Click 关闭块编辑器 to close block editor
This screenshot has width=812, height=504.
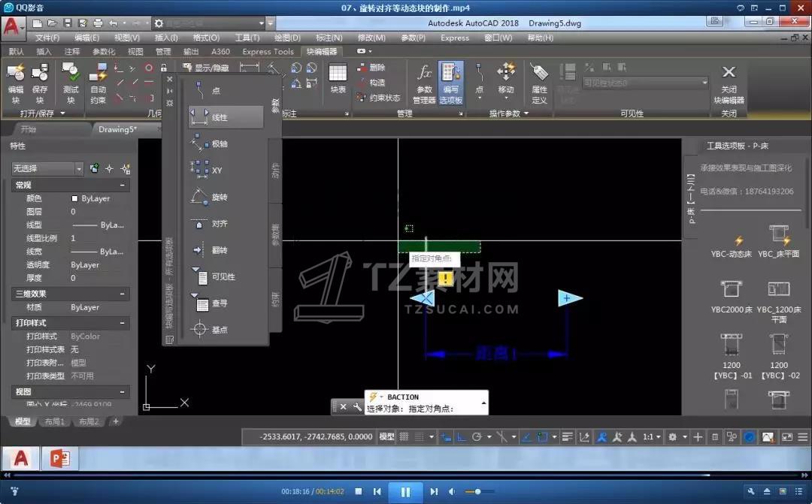point(729,83)
